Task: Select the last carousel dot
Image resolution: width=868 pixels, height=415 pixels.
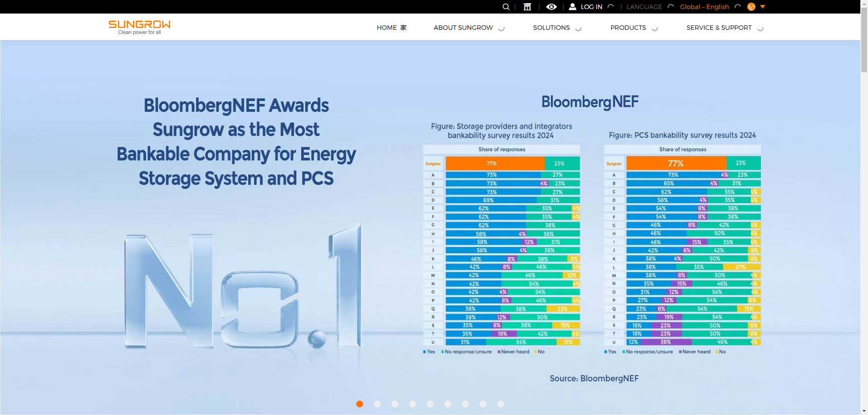Action: pos(500,404)
